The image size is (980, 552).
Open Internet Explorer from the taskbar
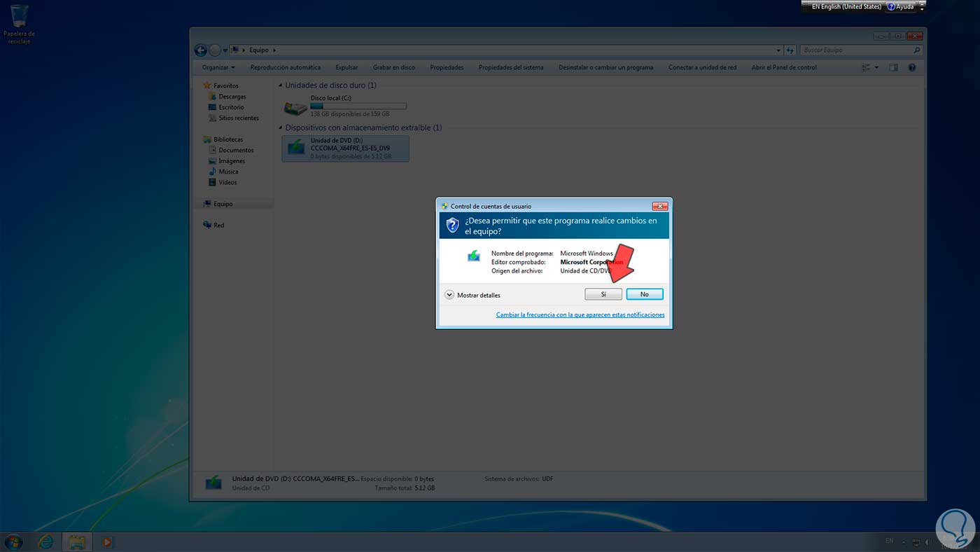pyautogui.click(x=45, y=541)
